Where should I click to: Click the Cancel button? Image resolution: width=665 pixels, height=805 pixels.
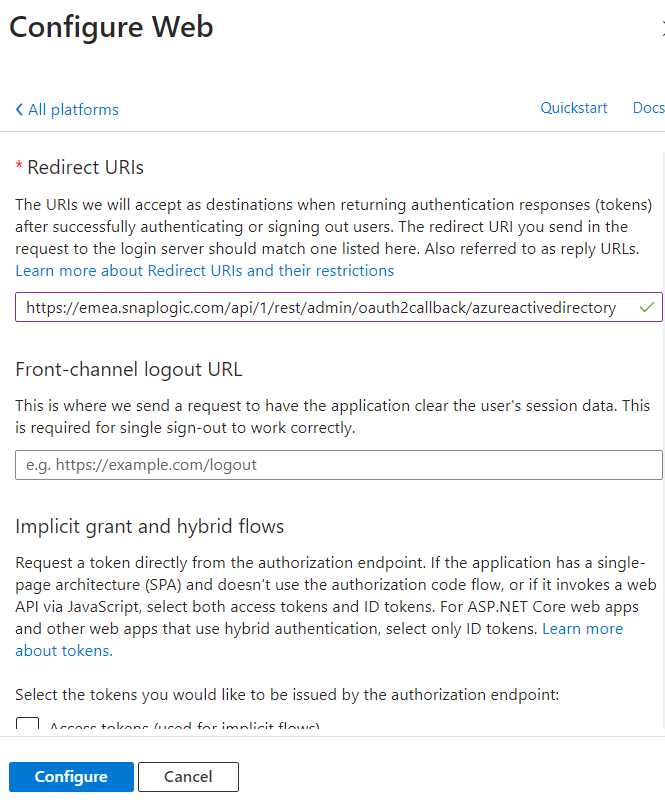click(188, 776)
